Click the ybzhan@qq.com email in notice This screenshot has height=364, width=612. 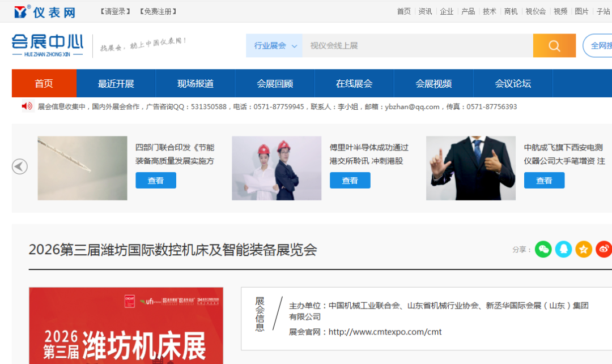pyautogui.click(x=412, y=107)
